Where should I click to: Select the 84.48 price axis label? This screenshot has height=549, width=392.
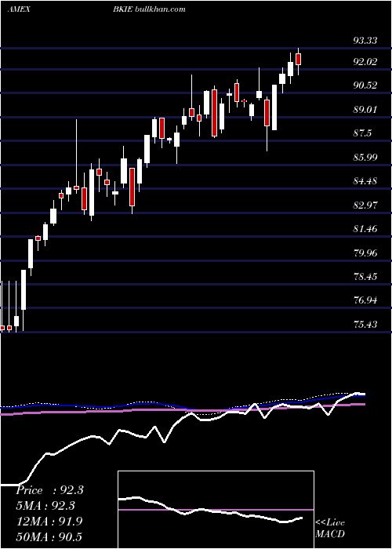click(x=365, y=181)
